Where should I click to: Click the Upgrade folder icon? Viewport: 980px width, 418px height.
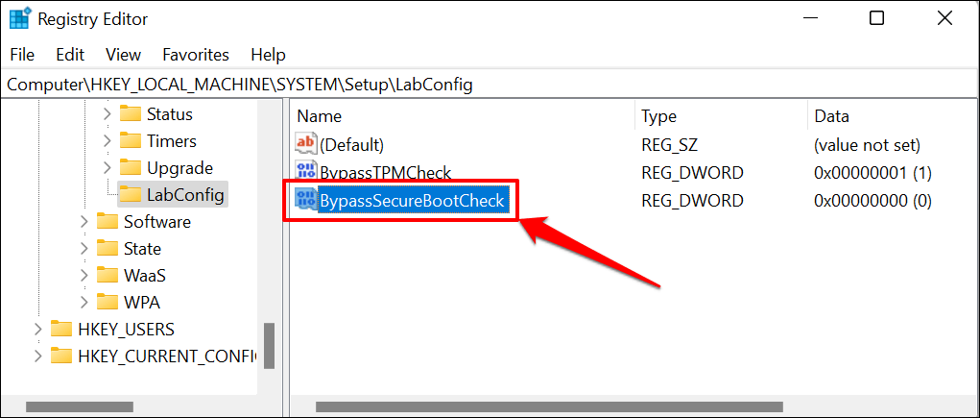(x=131, y=168)
